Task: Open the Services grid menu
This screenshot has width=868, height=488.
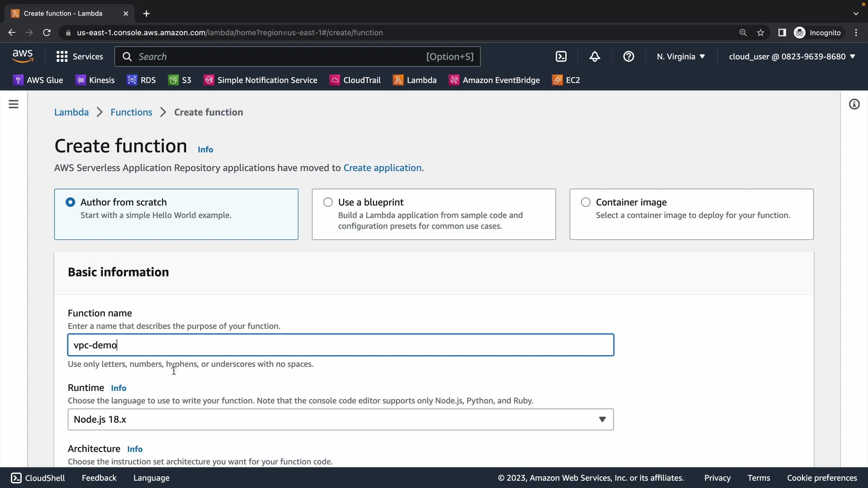Action: [x=80, y=56]
